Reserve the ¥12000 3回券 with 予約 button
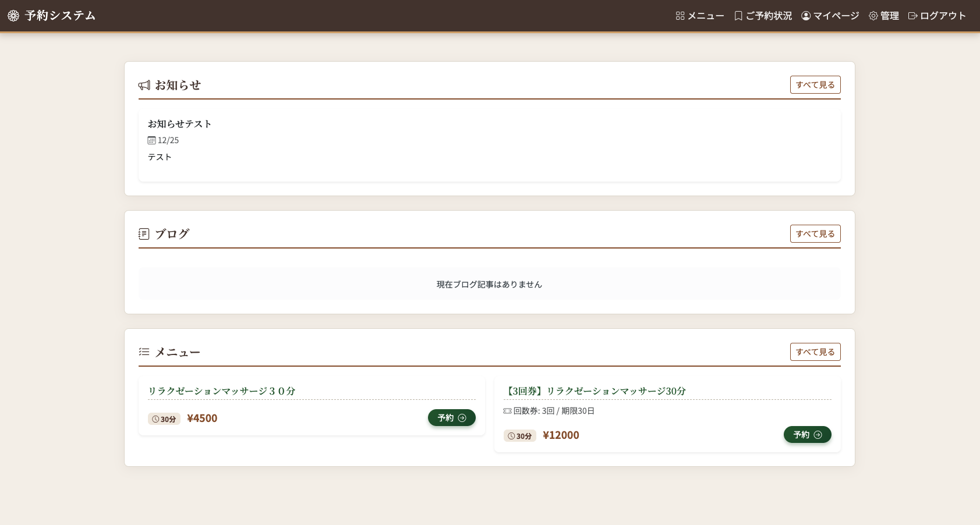 coord(807,435)
